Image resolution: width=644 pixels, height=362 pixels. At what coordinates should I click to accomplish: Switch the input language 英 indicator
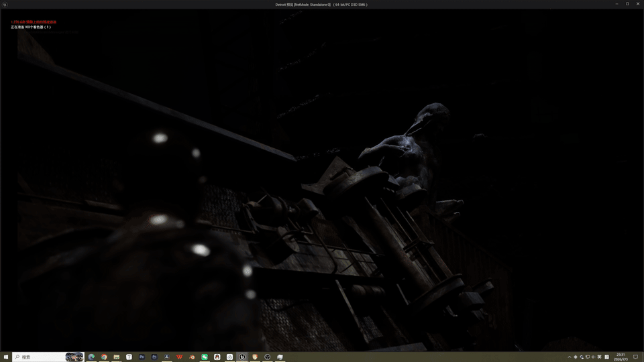pyautogui.click(x=599, y=357)
